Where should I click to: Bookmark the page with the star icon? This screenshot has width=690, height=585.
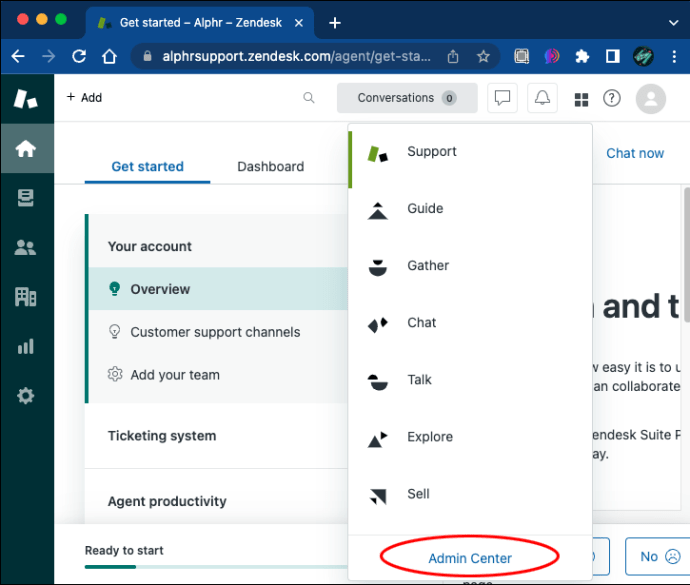point(483,56)
